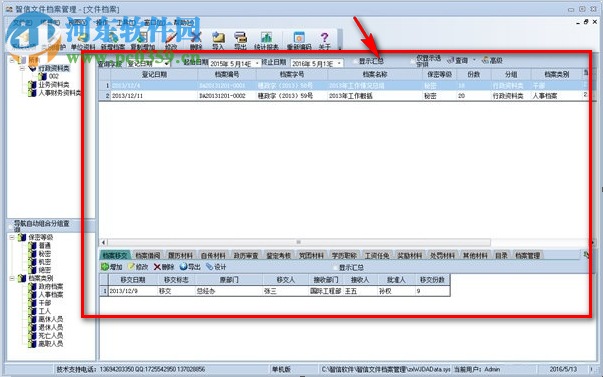Click the green 增加 add icon in subpanel

tap(105, 267)
